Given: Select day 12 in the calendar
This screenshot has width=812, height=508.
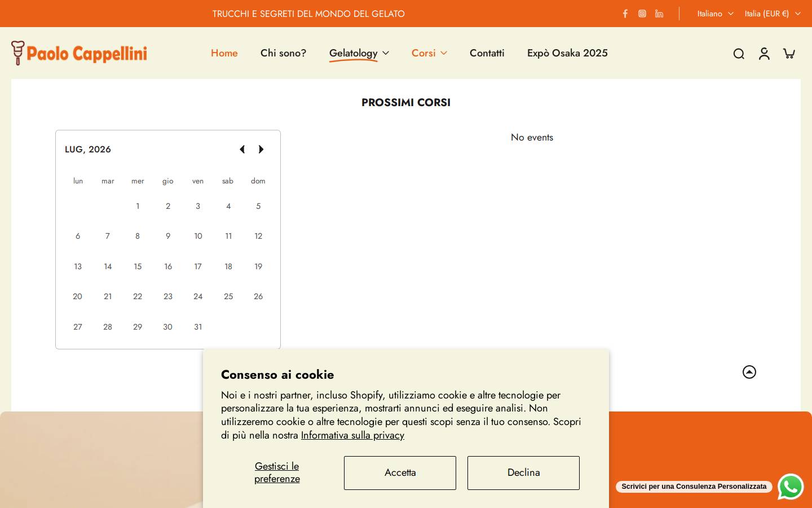Looking at the screenshot, I should pos(258,236).
